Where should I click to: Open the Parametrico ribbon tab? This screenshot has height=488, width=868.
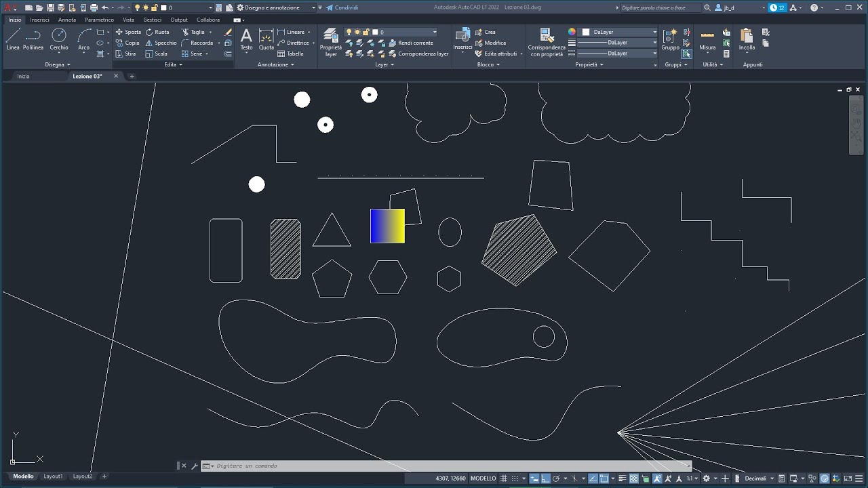point(99,20)
